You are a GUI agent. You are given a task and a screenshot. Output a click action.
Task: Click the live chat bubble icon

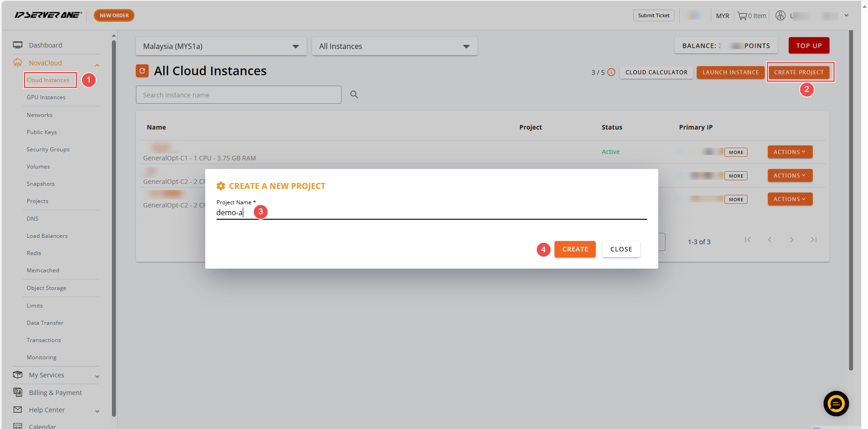(836, 403)
